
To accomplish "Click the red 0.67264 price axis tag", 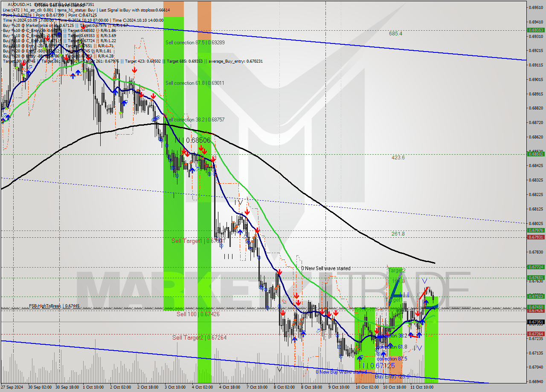I will 535,334.
